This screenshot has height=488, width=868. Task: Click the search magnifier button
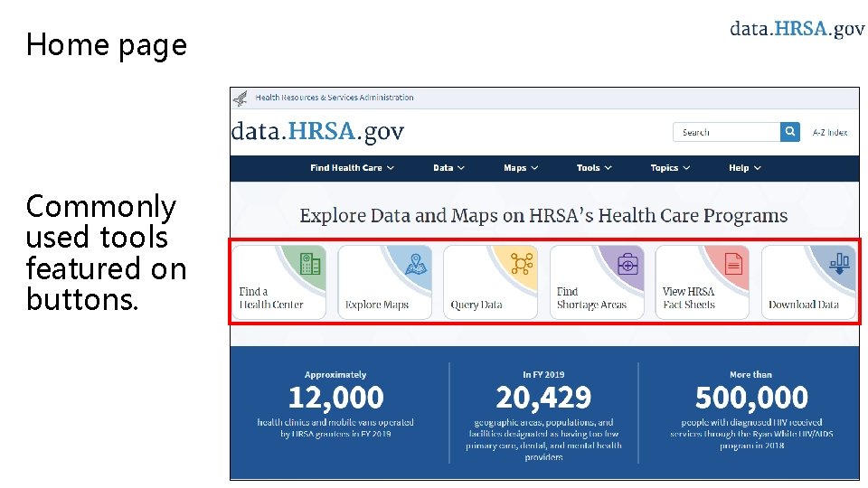pos(790,132)
